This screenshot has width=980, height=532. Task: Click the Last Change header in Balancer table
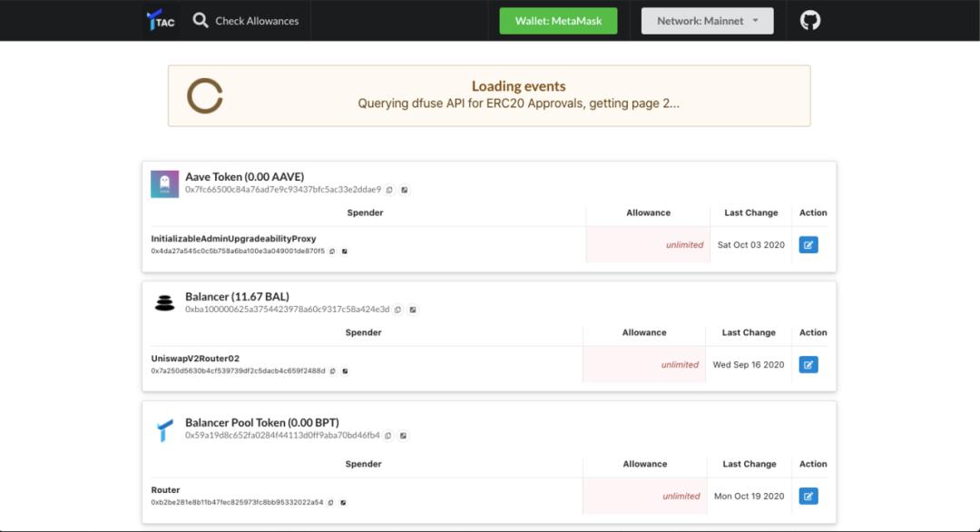pyautogui.click(x=749, y=332)
